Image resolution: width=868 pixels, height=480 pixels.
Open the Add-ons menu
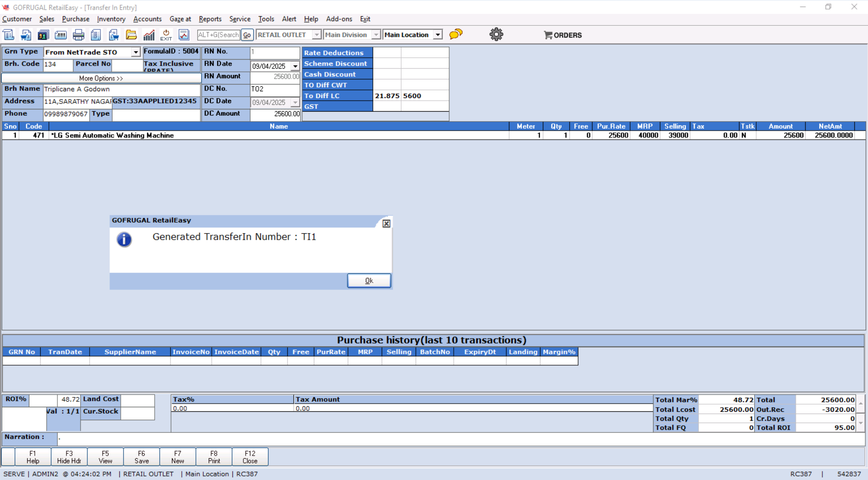pyautogui.click(x=339, y=19)
